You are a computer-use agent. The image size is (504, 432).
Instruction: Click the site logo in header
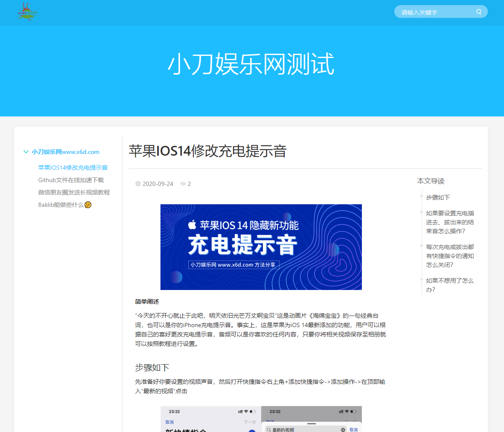point(27,12)
